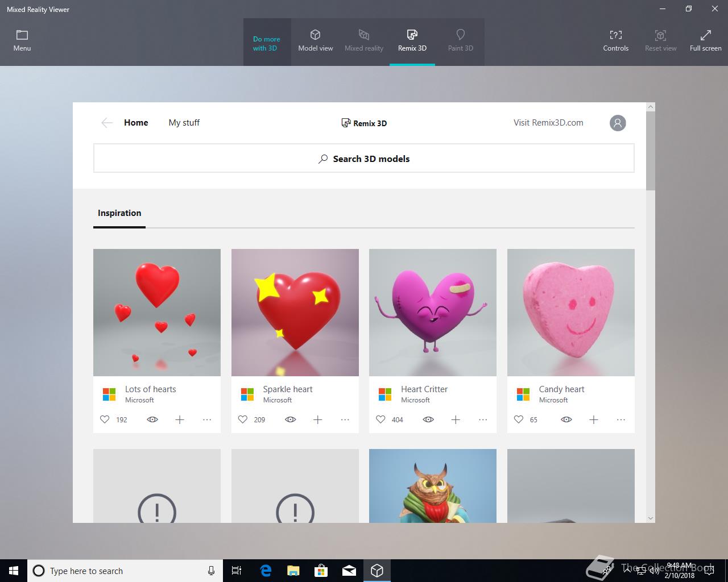Screen dimensions: 728x582
Task: Activate the taskbar microphone icon
Action: point(211,571)
